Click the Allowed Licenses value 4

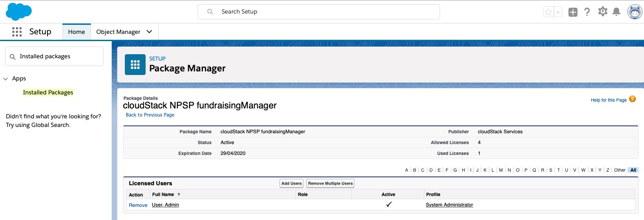(479, 143)
